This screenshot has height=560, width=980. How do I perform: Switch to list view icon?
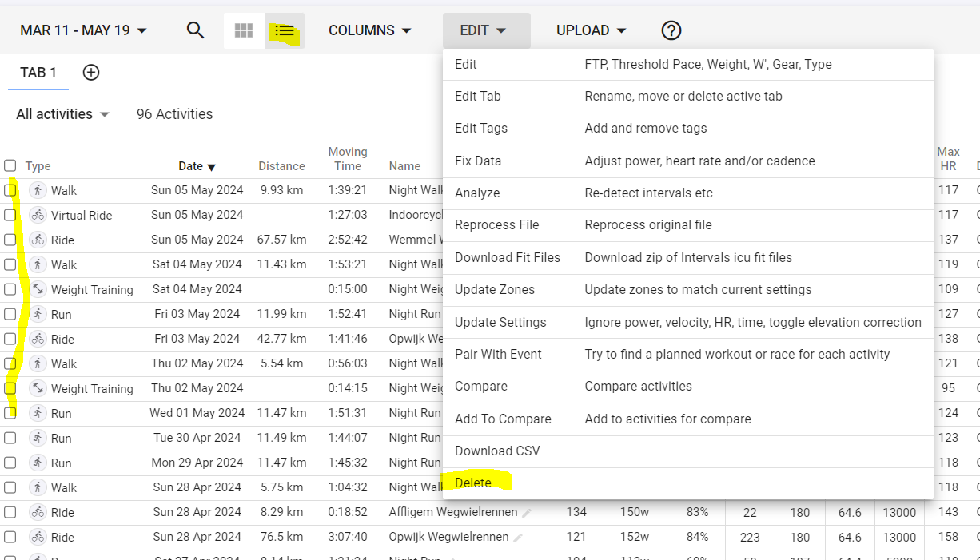pyautogui.click(x=285, y=31)
